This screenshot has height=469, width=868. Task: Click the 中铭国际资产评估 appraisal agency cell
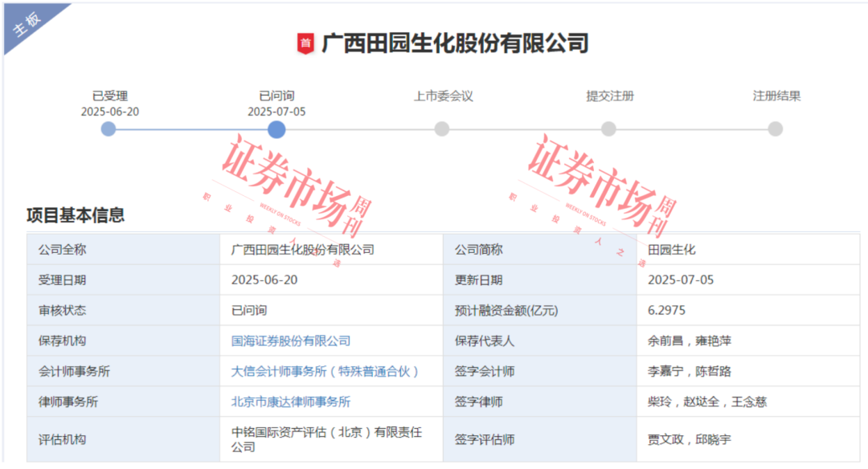[x=326, y=439]
